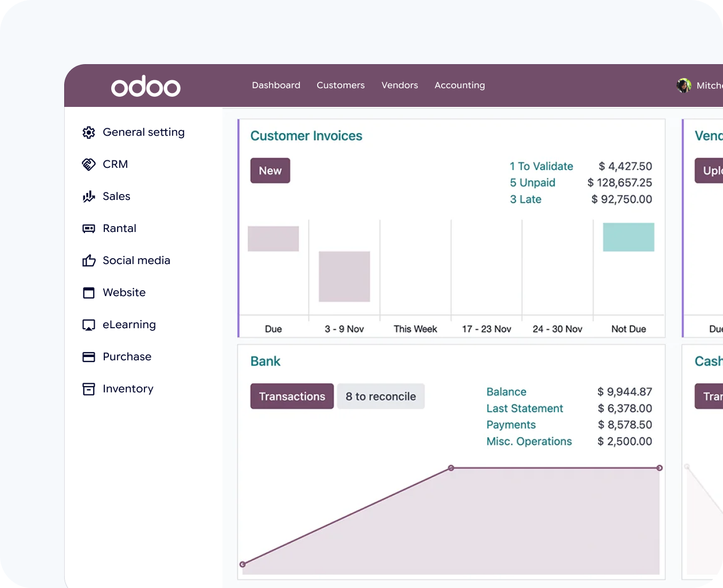Click the Balance link
Screen dimensions: 723x588
coord(506,392)
